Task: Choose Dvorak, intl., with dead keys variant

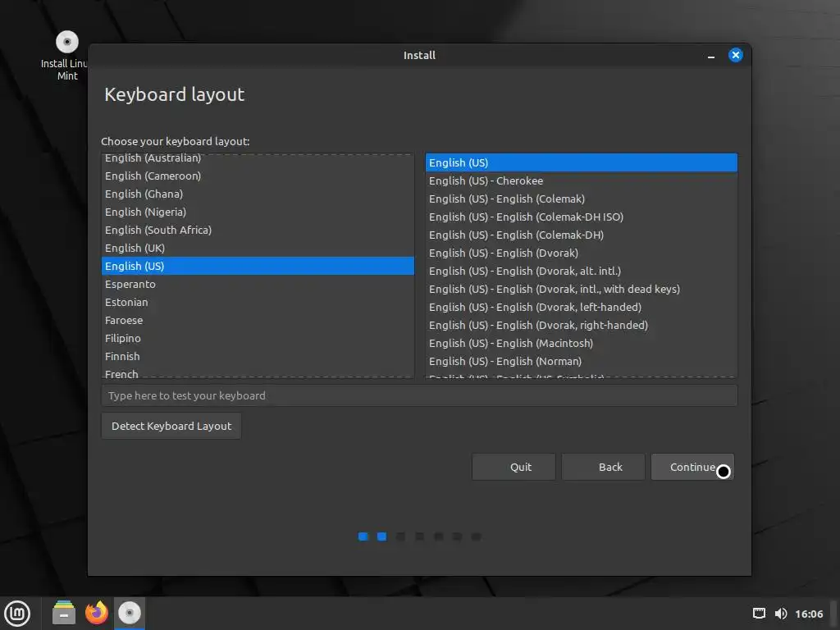Action: click(582, 290)
